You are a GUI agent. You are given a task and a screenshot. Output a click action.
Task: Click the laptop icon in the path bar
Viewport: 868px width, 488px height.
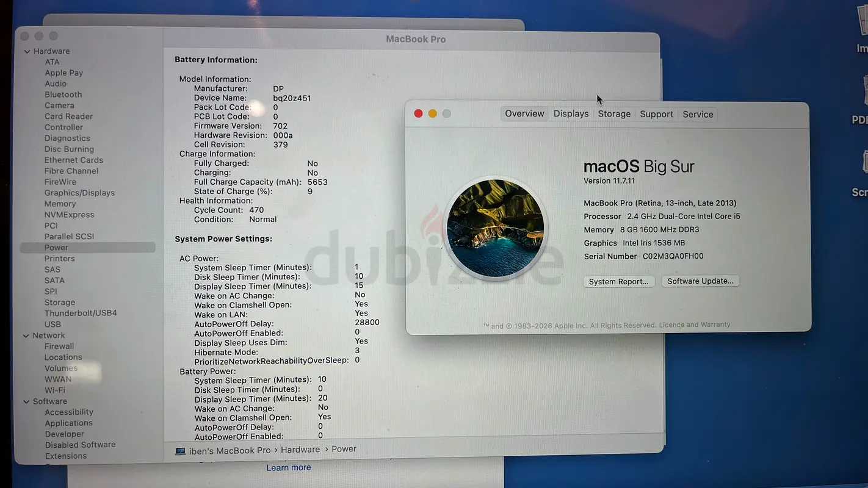(x=180, y=451)
